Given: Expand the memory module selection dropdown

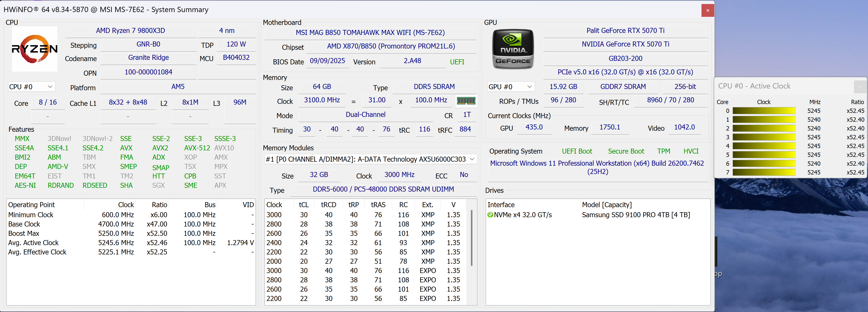Looking at the screenshot, I should [x=472, y=159].
